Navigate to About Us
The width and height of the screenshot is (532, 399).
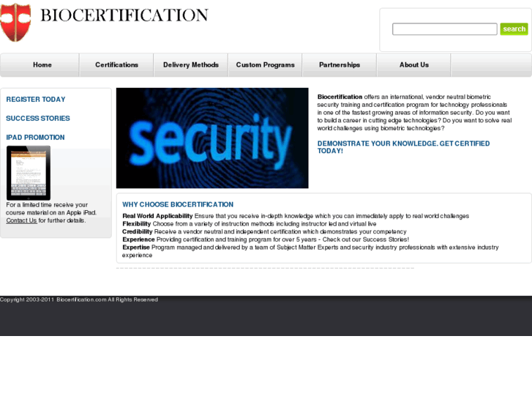coord(414,65)
